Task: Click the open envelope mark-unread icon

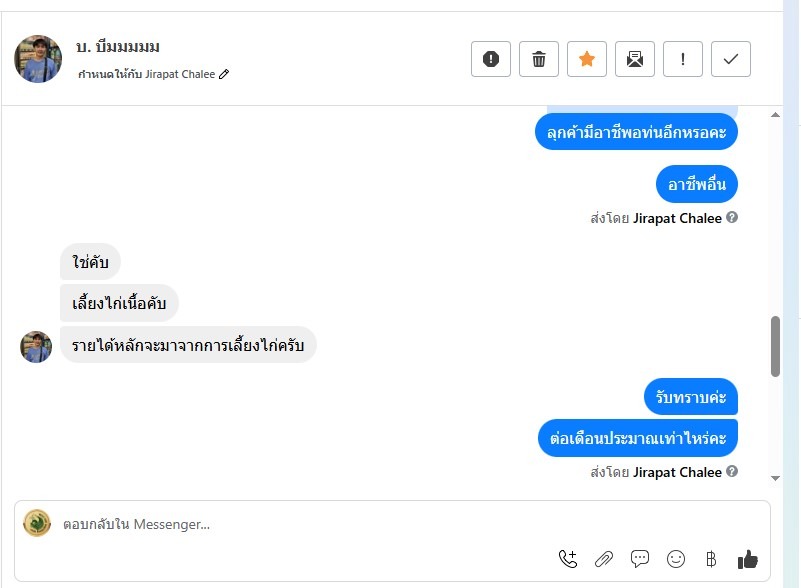Action: [x=635, y=59]
